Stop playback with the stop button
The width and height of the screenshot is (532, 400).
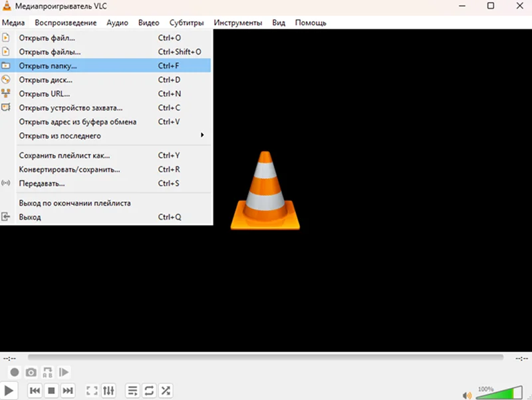click(x=51, y=391)
